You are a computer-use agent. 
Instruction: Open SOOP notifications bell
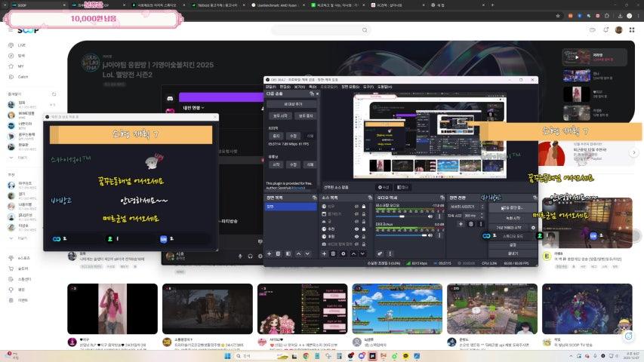tap(605, 29)
